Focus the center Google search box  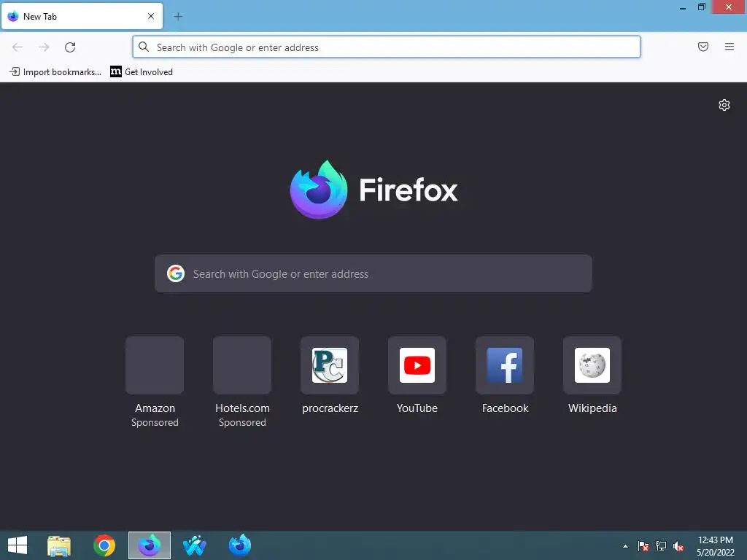point(373,274)
